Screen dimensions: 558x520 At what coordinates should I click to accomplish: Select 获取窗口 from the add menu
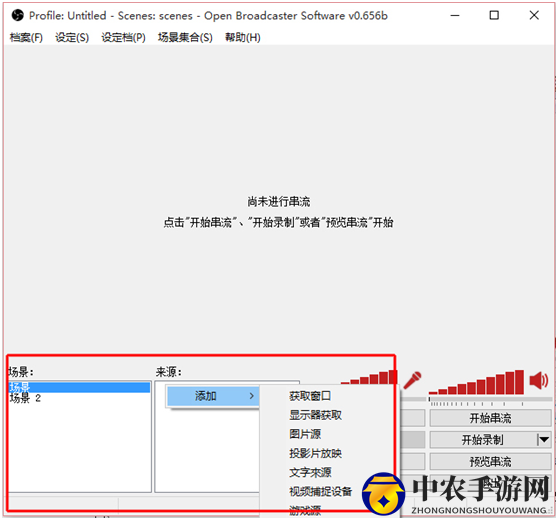tap(310, 396)
